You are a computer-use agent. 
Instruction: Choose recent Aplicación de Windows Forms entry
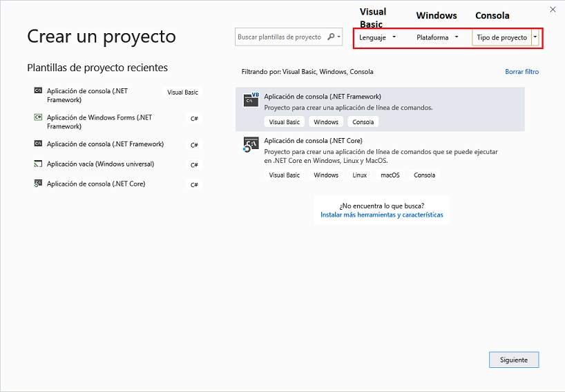(x=99, y=122)
